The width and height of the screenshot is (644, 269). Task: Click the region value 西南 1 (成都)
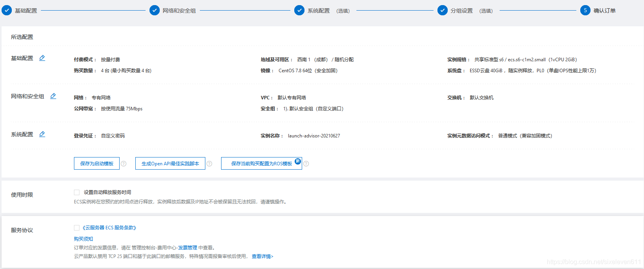click(x=312, y=60)
